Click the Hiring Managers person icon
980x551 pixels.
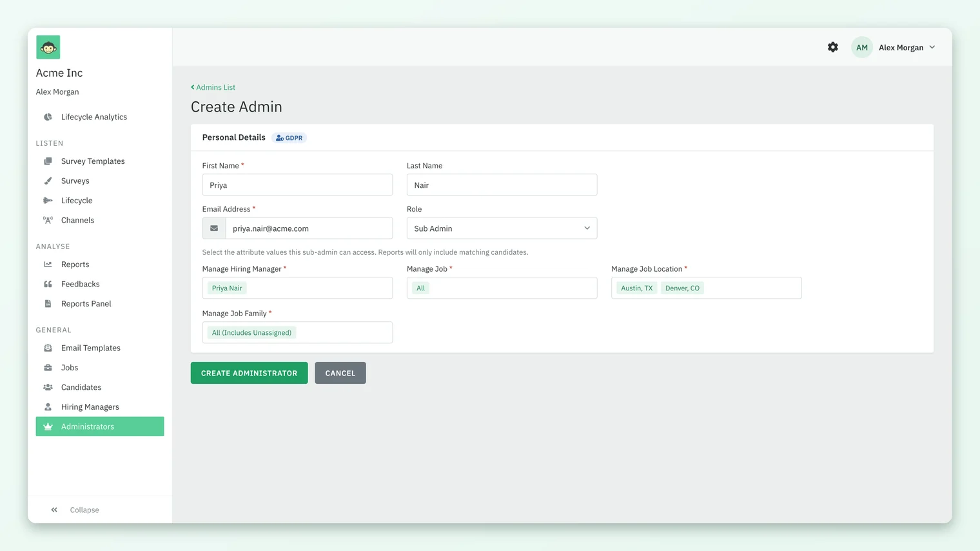point(48,407)
